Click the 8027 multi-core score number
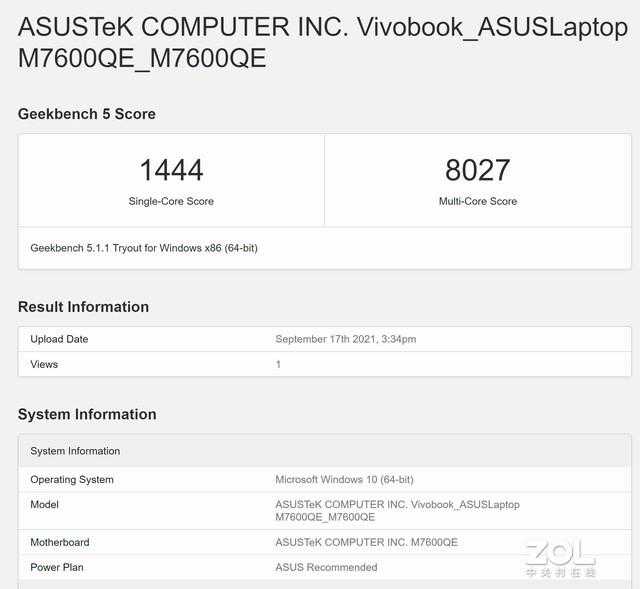 click(478, 170)
